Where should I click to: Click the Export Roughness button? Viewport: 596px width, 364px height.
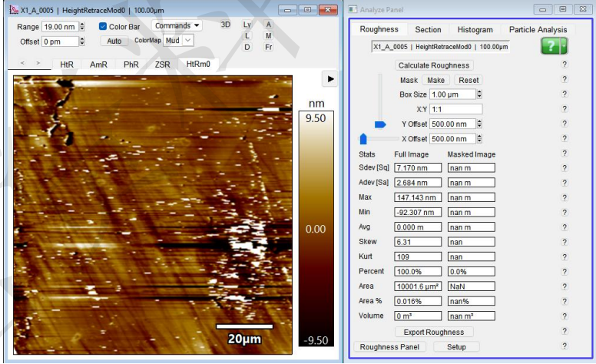coord(435,332)
